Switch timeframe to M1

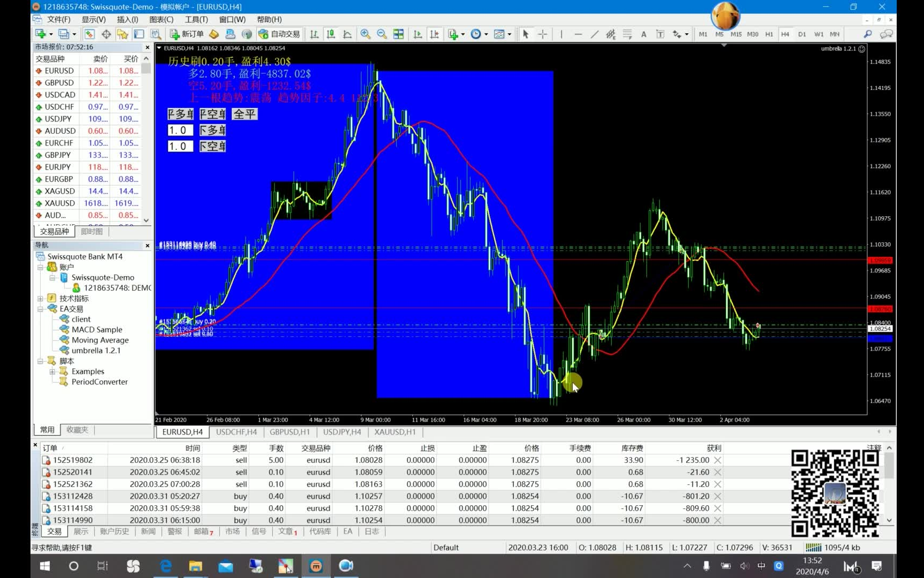tap(703, 34)
